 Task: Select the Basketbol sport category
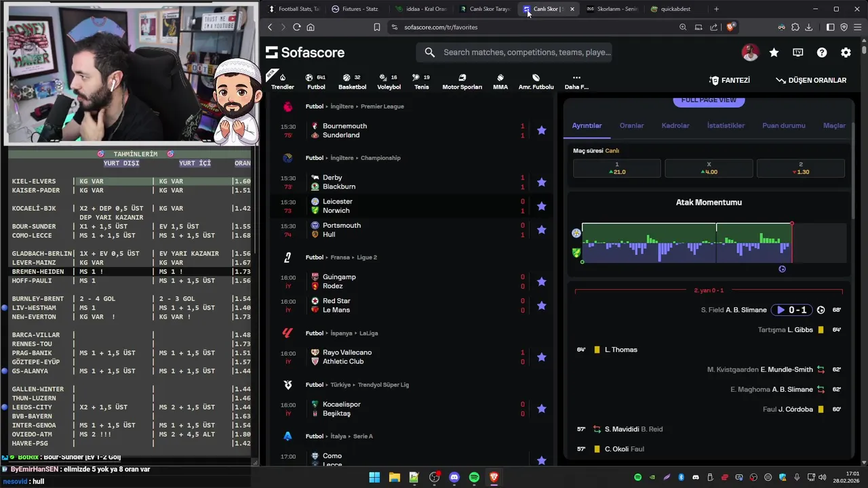(352, 81)
